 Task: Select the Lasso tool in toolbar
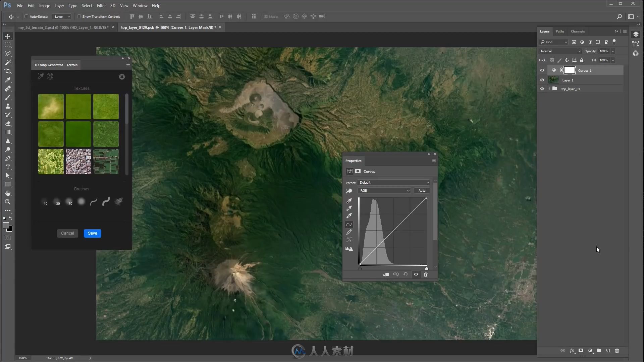(x=8, y=53)
